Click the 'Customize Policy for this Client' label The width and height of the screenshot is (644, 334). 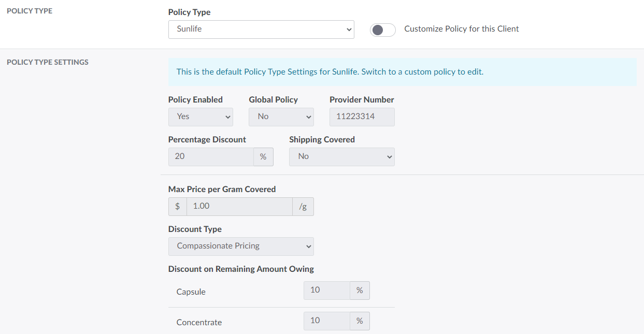461,29
